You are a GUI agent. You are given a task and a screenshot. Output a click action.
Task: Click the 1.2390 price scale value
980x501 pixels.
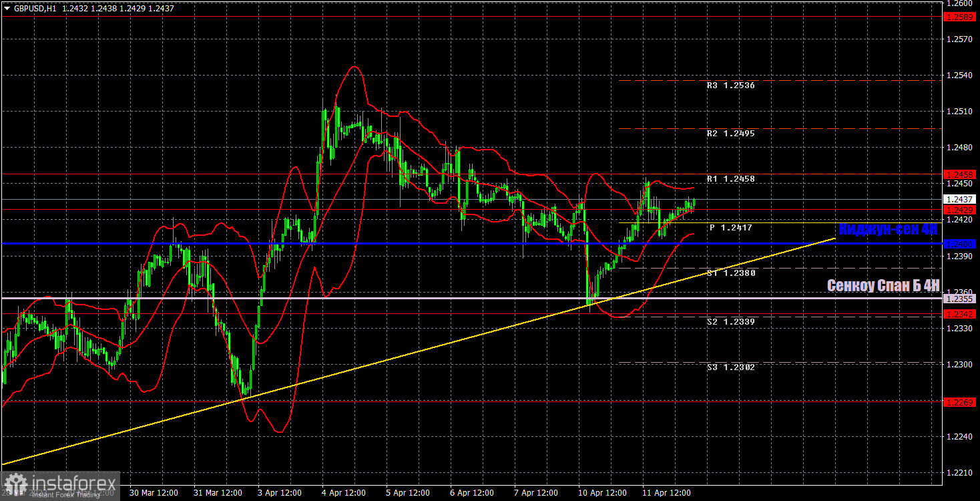tap(959, 256)
